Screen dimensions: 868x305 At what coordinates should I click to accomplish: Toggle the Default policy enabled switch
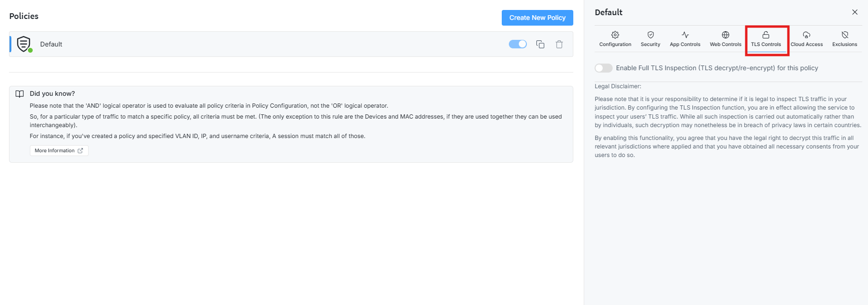(518, 44)
